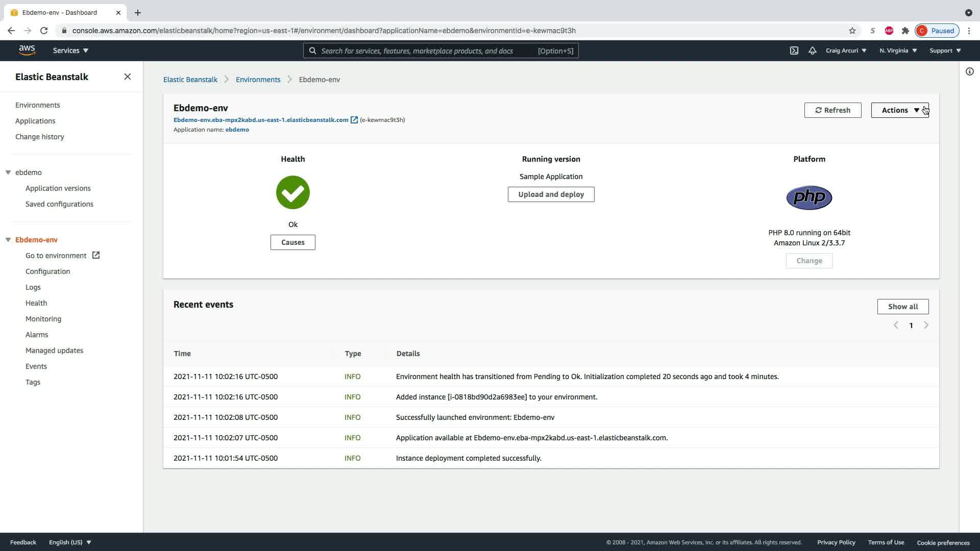This screenshot has width=980, height=551.
Task: Click the AWS logo home icon
Action: click(x=27, y=50)
